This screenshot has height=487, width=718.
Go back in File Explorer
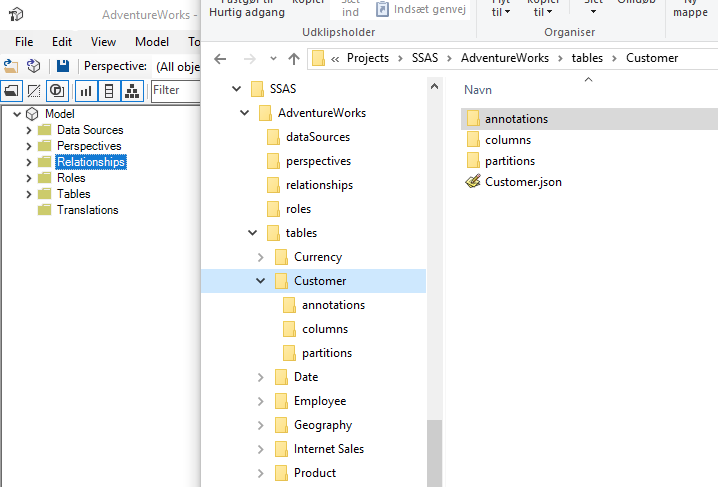[x=220, y=59]
